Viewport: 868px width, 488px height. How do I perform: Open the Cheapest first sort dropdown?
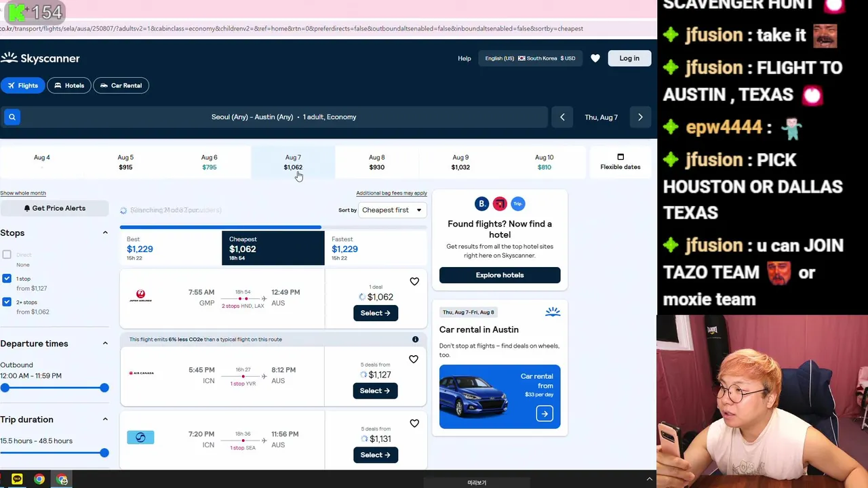[x=392, y=210]
